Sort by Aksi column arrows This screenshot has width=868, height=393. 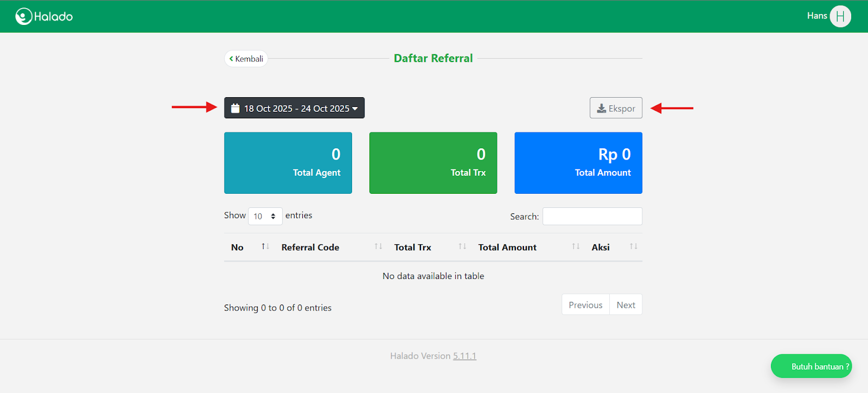633,246
